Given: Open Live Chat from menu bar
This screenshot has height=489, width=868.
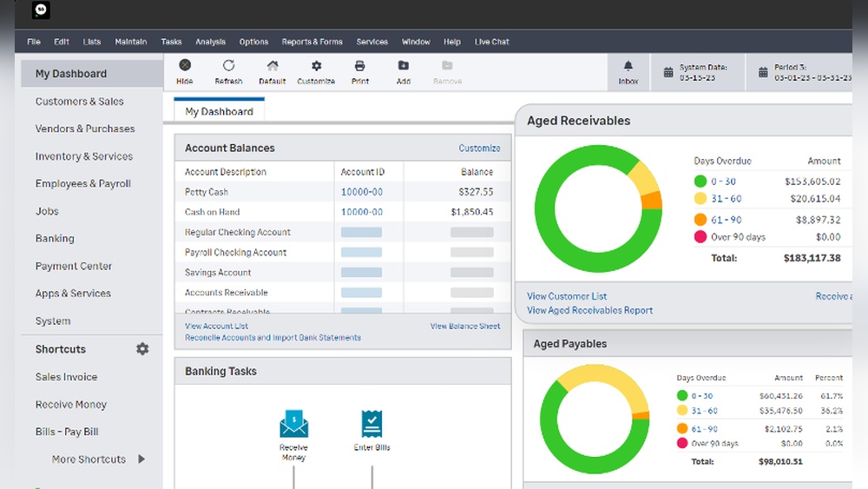Looking at the screenshot, I should click(491, 42).
